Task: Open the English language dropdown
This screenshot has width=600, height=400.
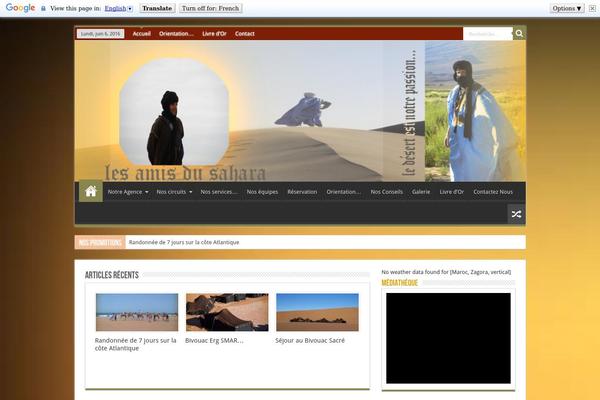Action: [119, 8]
